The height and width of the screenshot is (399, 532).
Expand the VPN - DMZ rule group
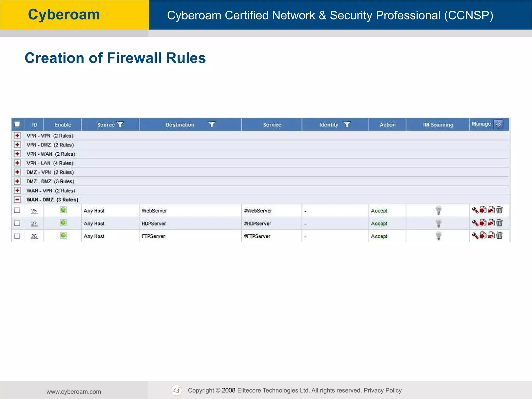pos(17,144)
